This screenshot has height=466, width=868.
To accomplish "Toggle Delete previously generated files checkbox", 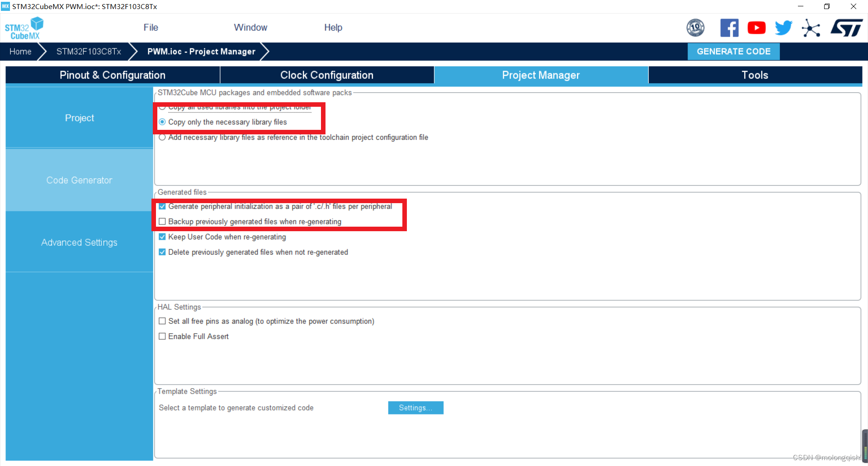I will coord(162,252).
